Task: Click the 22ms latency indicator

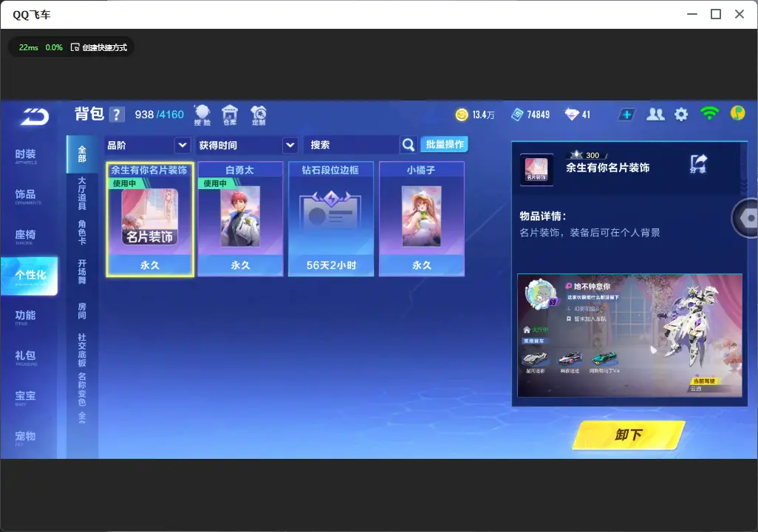Action: tap(29, 47)
